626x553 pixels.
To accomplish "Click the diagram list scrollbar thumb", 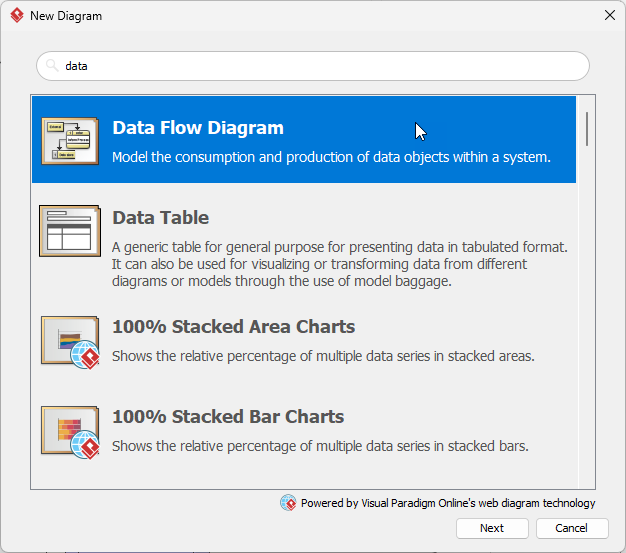I will point(587,129).
